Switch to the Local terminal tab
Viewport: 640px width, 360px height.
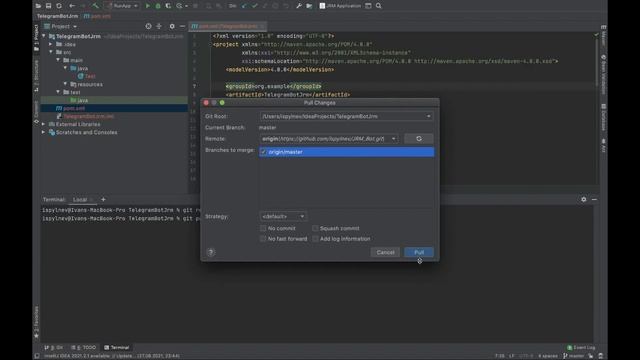coord(80,200)
